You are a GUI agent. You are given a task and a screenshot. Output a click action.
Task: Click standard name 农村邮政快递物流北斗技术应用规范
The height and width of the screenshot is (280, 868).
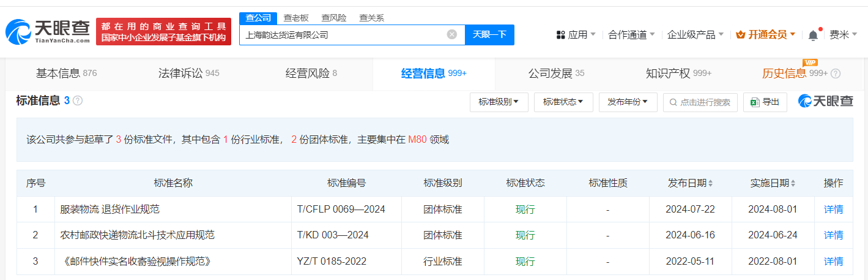(137, 235)
